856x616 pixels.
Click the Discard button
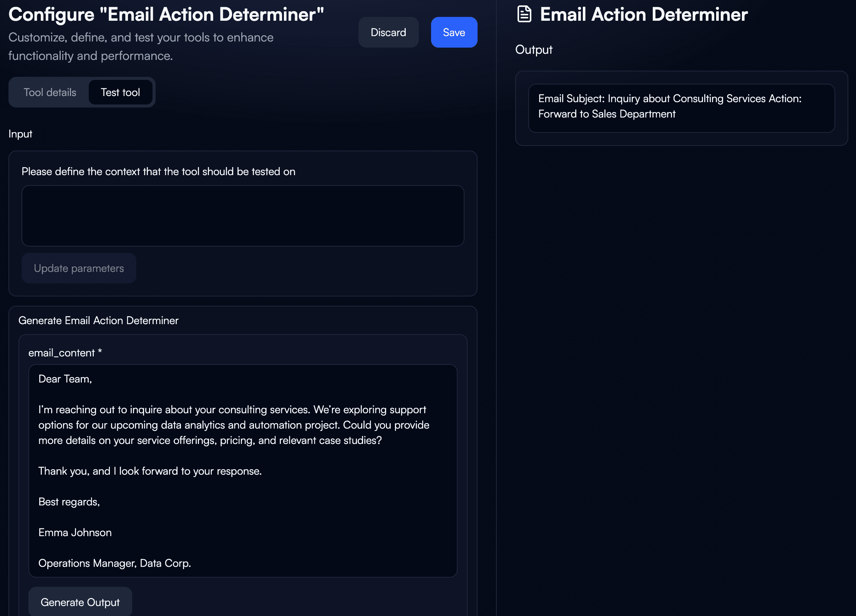click(x=388, y=32)
